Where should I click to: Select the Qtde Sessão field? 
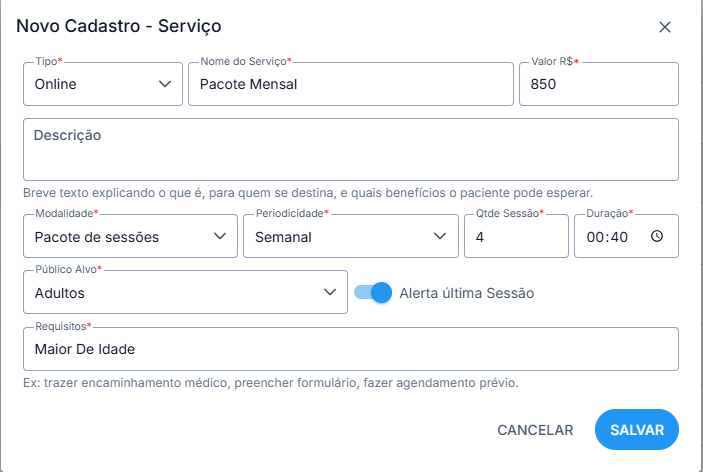click(515, 237)
